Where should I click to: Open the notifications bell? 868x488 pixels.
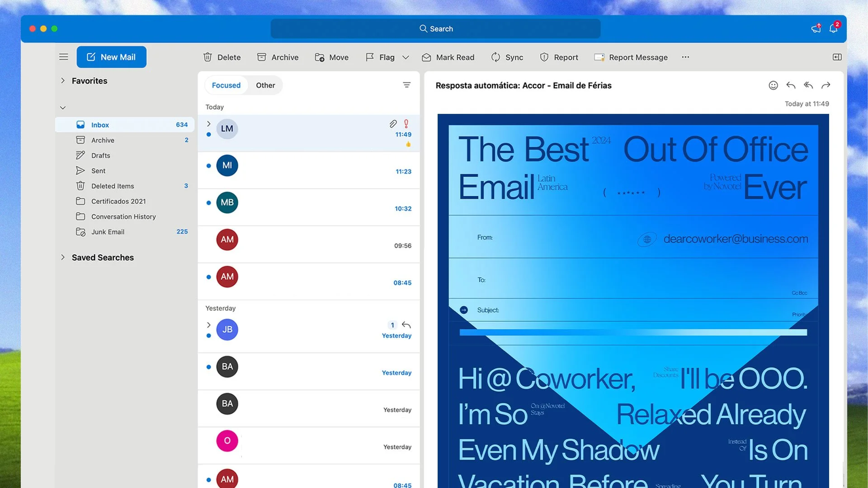pyautogui.click(x=834, y=28)
